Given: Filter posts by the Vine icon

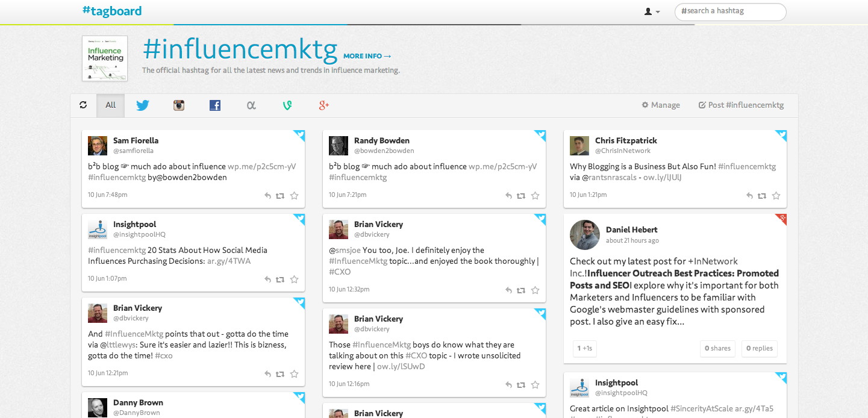Looking at the screenshot, I should click(x=287, y=105).
